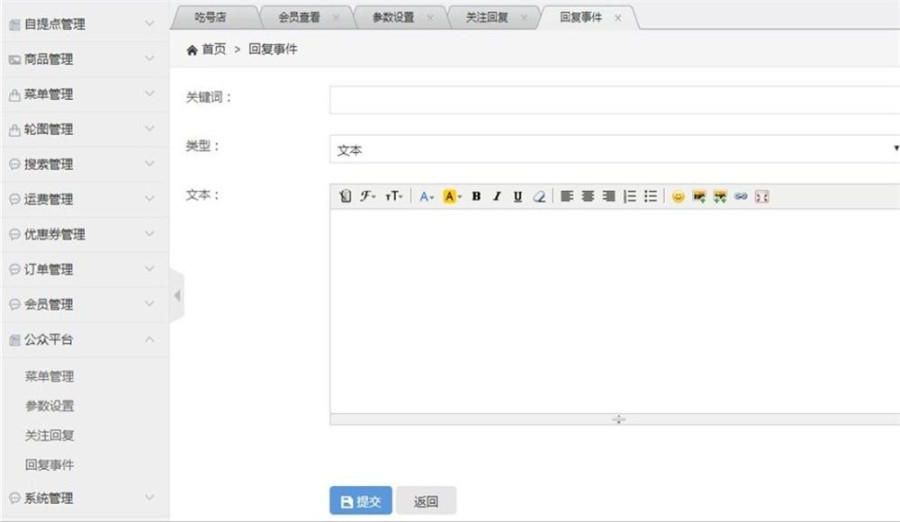Toggle bold formatting in the editor
900x522 pixels.
pos(477,197)
